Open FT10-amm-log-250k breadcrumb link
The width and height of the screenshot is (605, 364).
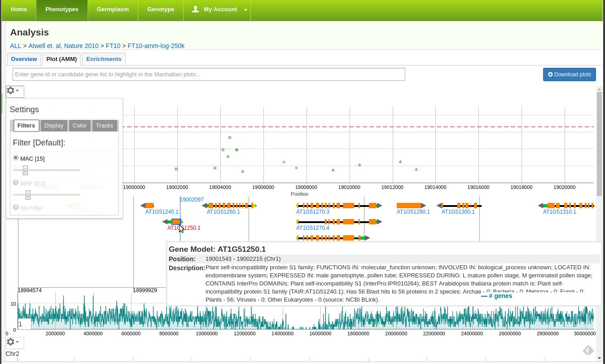(x=156, y=46)
